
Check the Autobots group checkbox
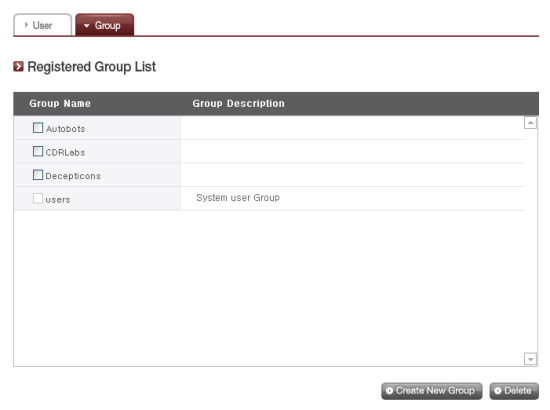(38, 128)
